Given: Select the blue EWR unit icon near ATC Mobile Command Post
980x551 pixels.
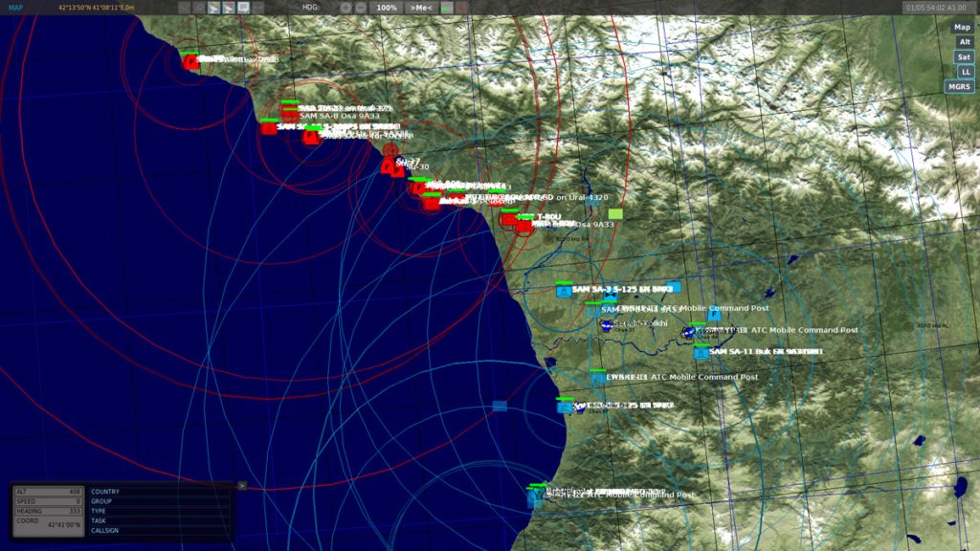Looking at the screenshot, I should (598, 377).
